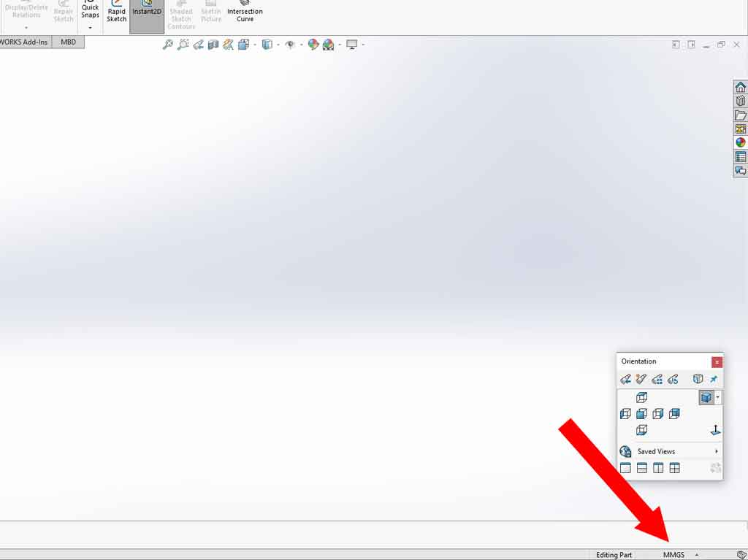The height and width of the screenshot is (560, 748).
Task: Open the Quick Snaps dropdown arrow
Action: pyautogui.click(x=90, y=28)
